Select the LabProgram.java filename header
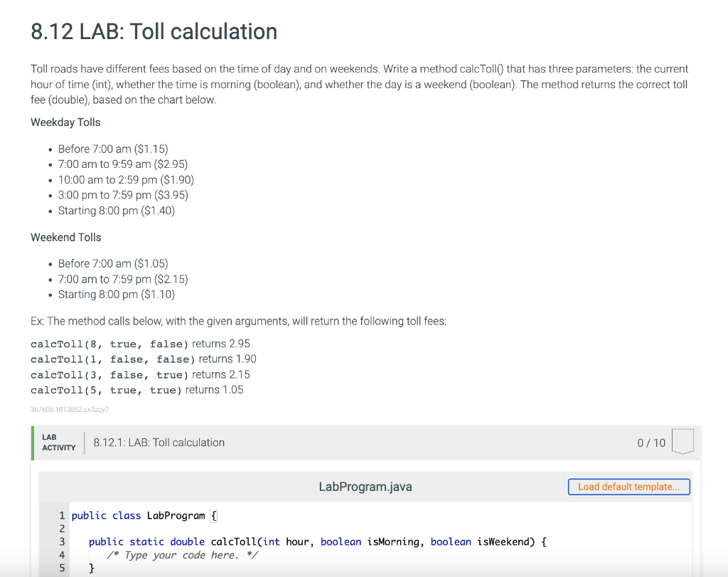This screenshot has width=728, height=577. click(x=365, y=487)
